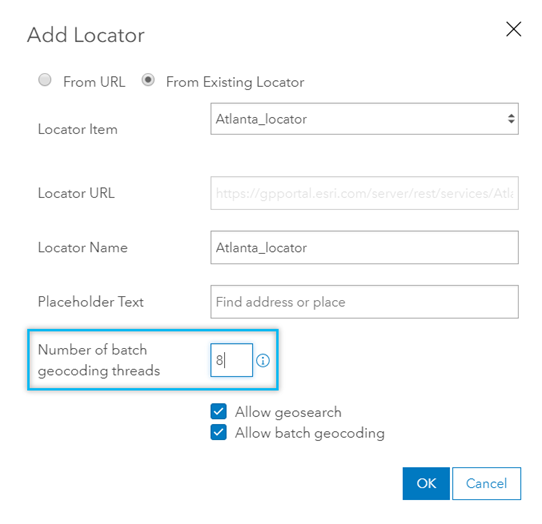Uncheck Allow geosearch checkbox
Image resolution: width=542 pixels, height=524 pixels.
pyautogui.click(x=218, y=411)
